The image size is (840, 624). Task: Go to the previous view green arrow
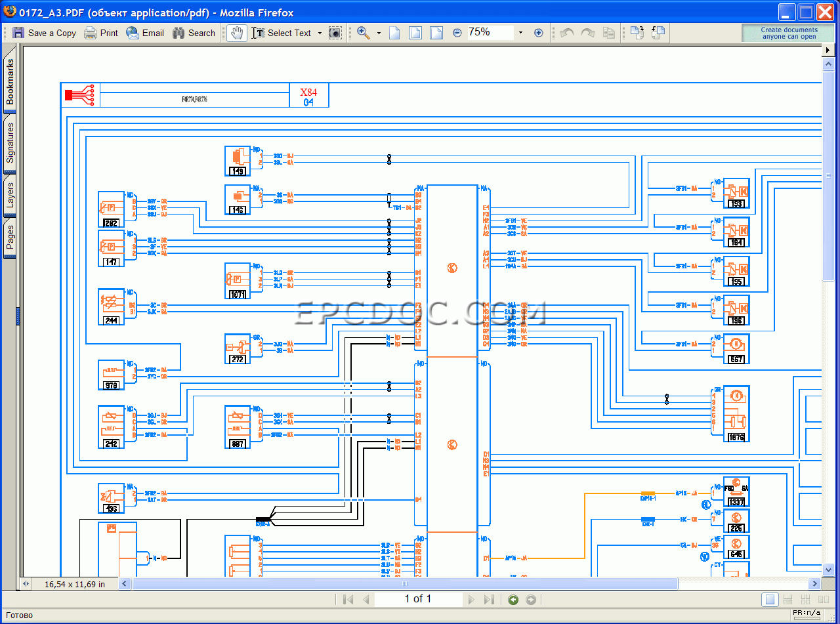pos(513,599)
